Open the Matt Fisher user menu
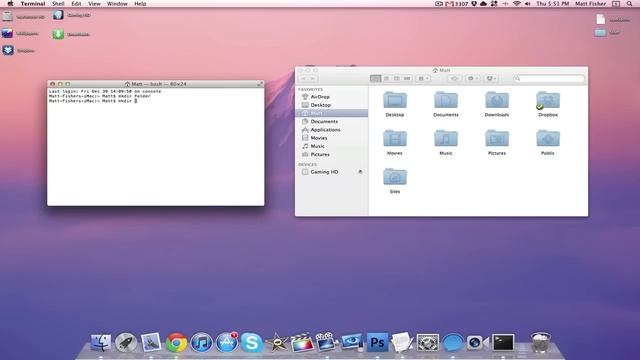640x360 pixels. tap(590, 4)
